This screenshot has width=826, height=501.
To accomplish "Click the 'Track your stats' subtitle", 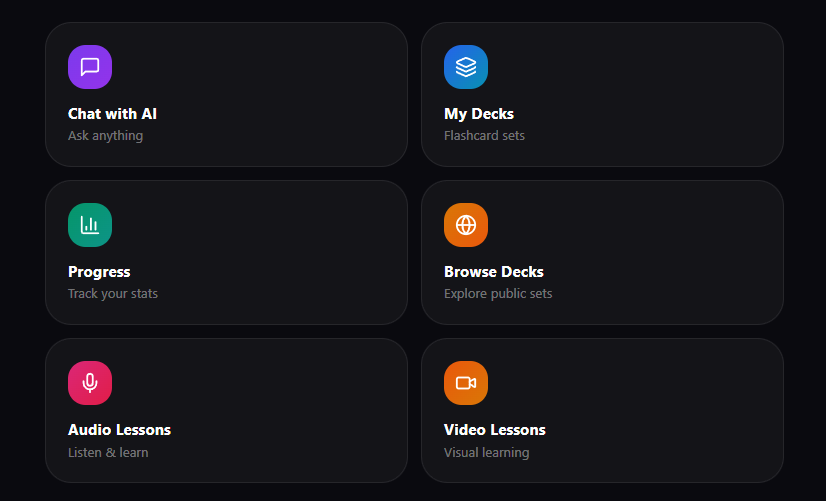I will click(113, 294).
